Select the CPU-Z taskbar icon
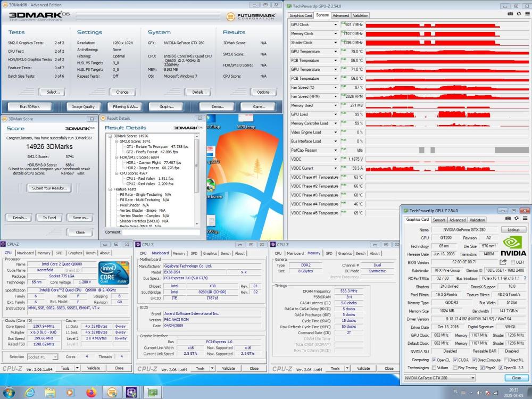532x399 pixels. pos(131,391)
